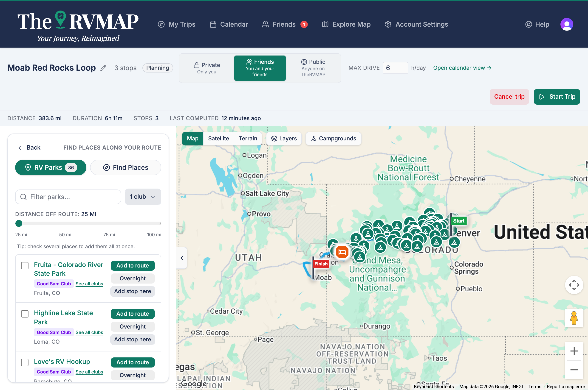This screenshot has width=588, height=390.
Task: Add stop here for Highline Lake
Action: 133,340
